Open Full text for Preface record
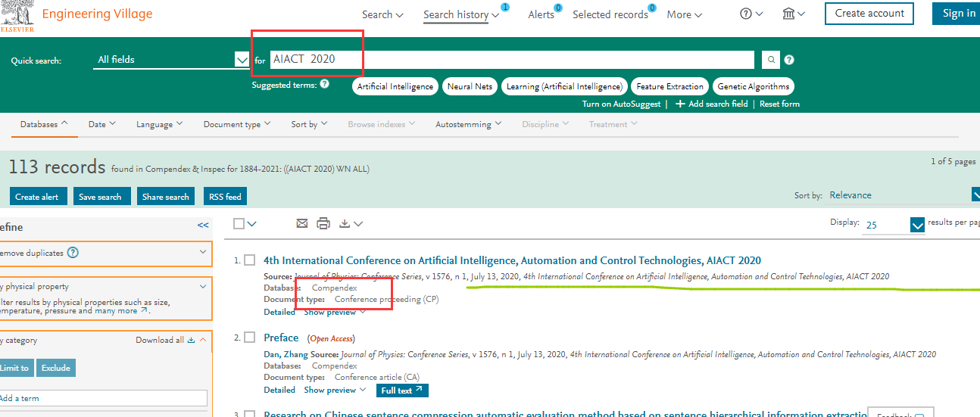Viewport: 980px width, 417px height. (402, 391)
